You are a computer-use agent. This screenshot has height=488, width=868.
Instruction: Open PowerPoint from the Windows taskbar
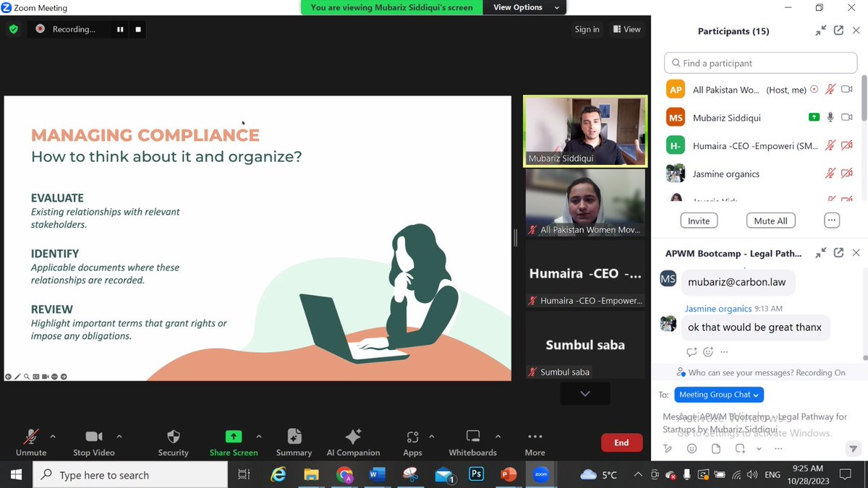pyautogui.click(x=509, y=475)
